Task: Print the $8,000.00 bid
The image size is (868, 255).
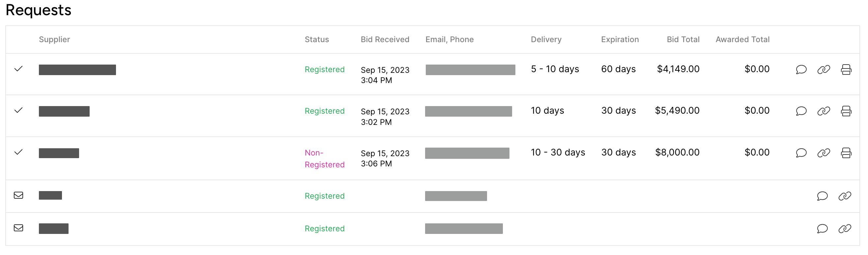Action: tap(846, 153)
